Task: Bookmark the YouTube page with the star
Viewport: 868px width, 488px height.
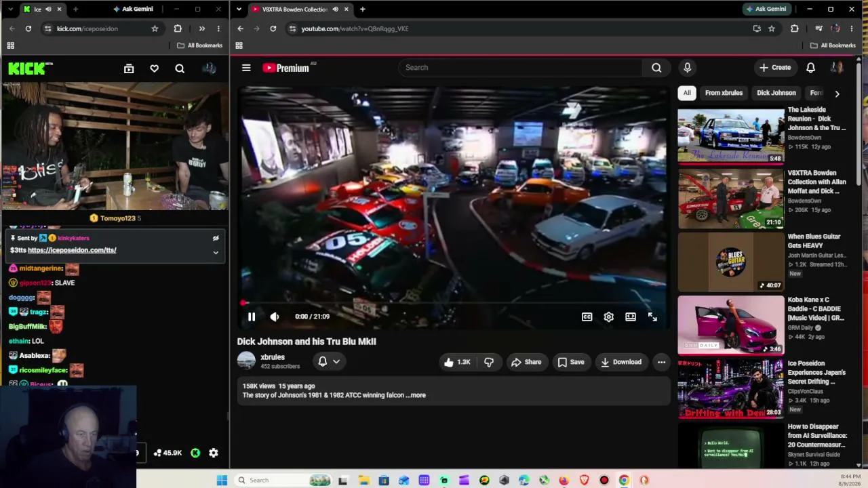Action: tap(772, 28)
